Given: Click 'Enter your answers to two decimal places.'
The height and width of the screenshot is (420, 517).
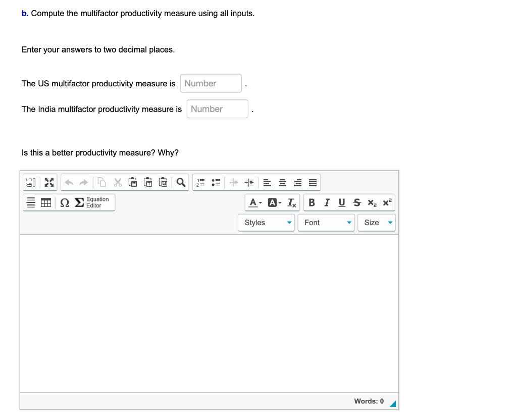Looking at the screenshot, I should (x=98, y=49).
